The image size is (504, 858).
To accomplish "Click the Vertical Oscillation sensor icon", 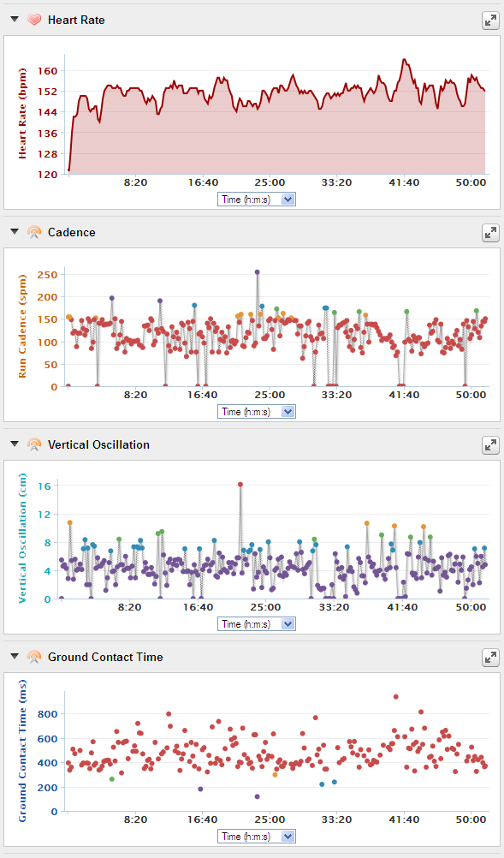I will 34,444.
